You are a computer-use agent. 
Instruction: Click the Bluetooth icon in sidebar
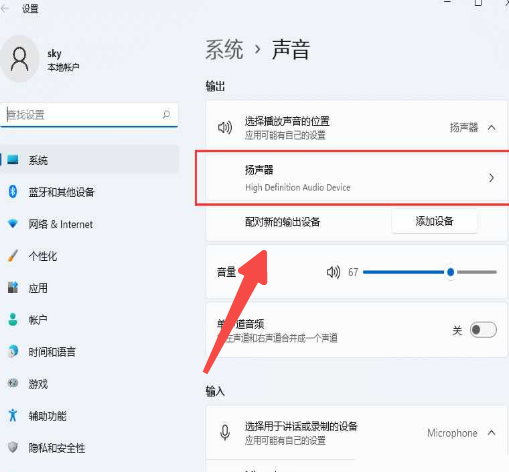point(13,192)
